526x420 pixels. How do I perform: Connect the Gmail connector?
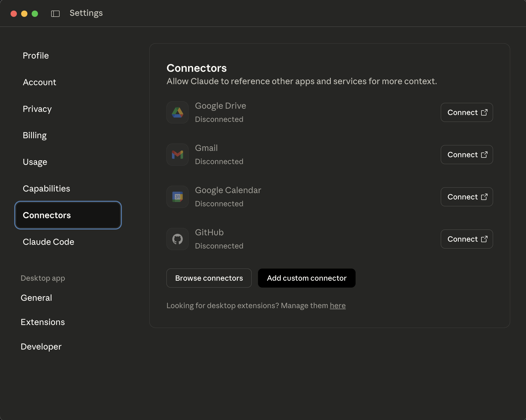point(467,155)
